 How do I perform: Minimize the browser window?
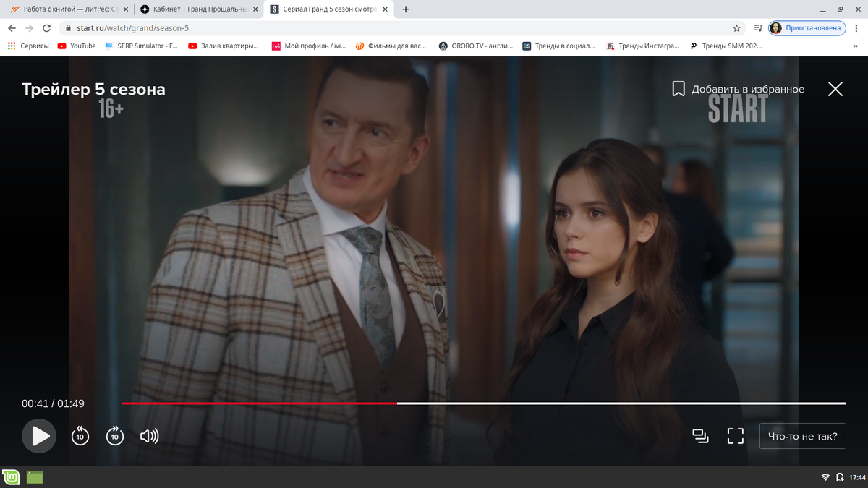pyautogui.click(x=823, y=9)
